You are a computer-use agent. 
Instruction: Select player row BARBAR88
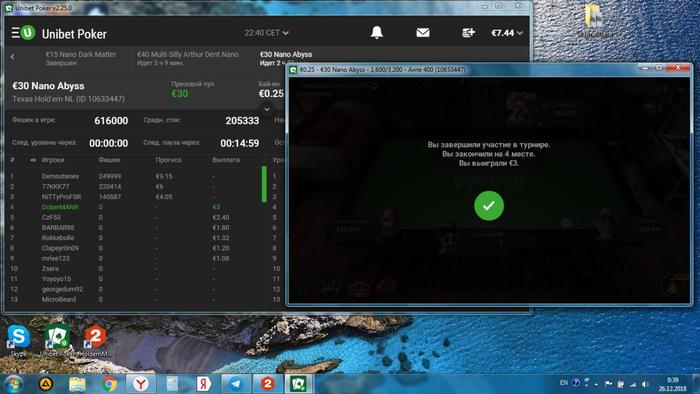click(x=134, y=228)
